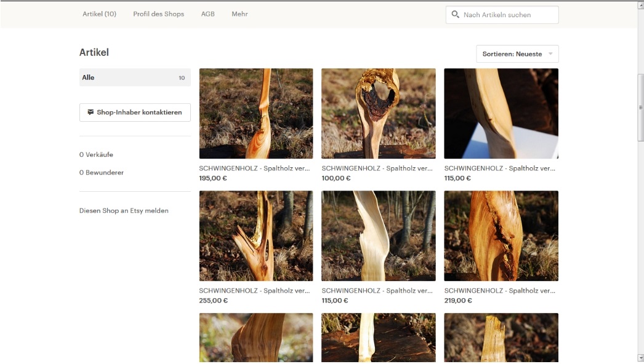Select the Alle category filter
Viewport: 644px width, 364px height.
(x=135, y=77)
